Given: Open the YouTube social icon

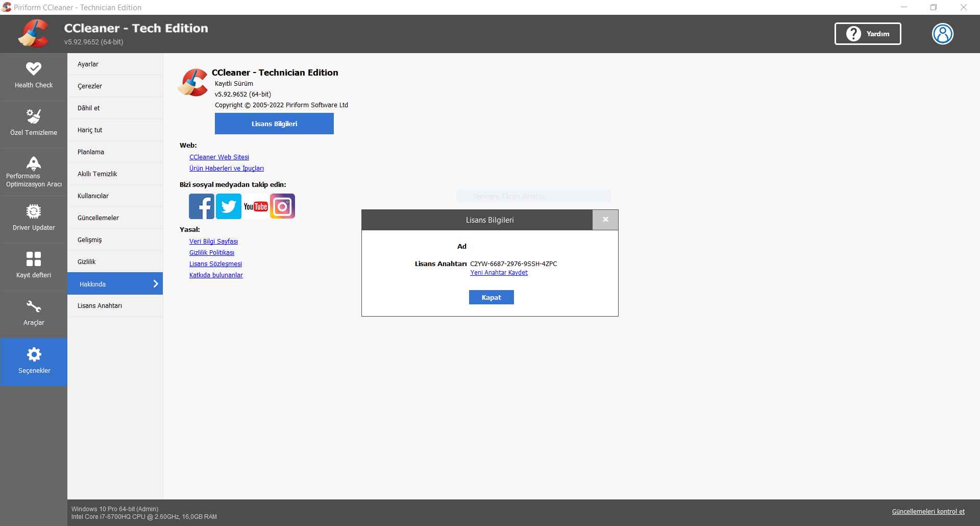Looking at the screenshot, I should [256, 206].
